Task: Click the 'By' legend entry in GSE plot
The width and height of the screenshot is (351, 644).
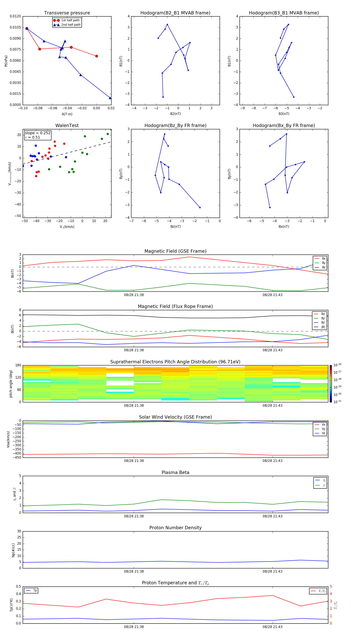Action: [x=320, y=263]
